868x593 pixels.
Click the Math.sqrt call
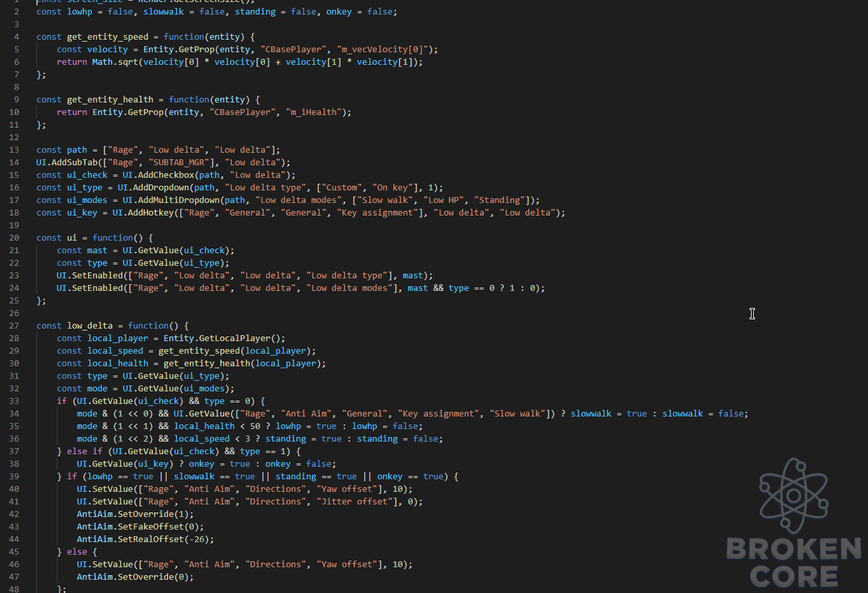(115, 62)
